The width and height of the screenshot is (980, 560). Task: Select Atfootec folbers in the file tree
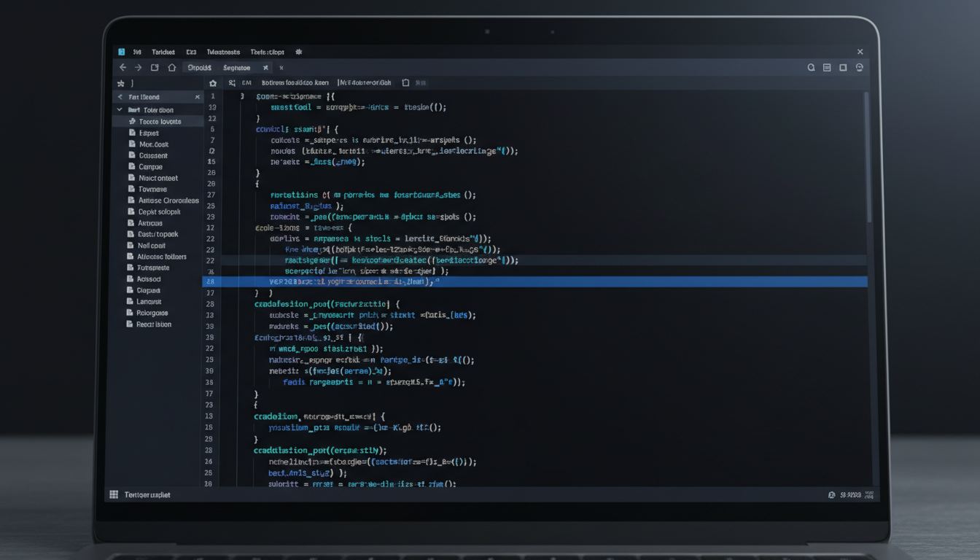pos(162,257)
